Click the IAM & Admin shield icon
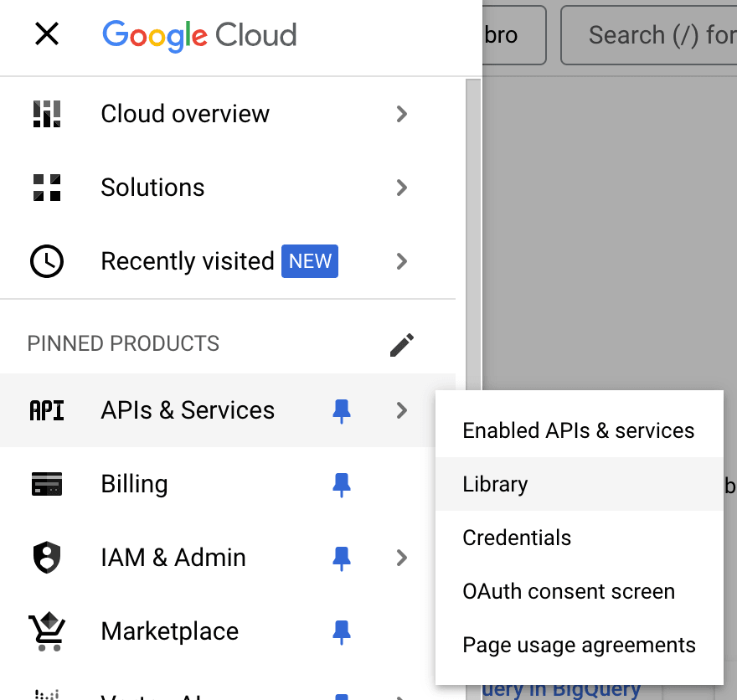This screenshot has height=700, width=737. (47, 558)
